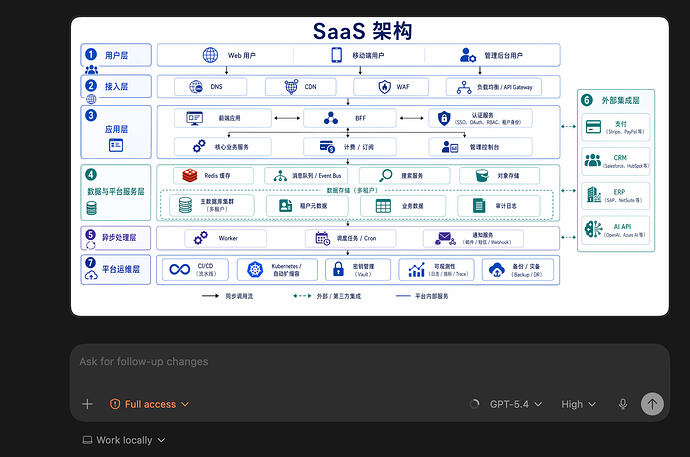Click the 平台运维层 layer label

(x=121, y=269)
